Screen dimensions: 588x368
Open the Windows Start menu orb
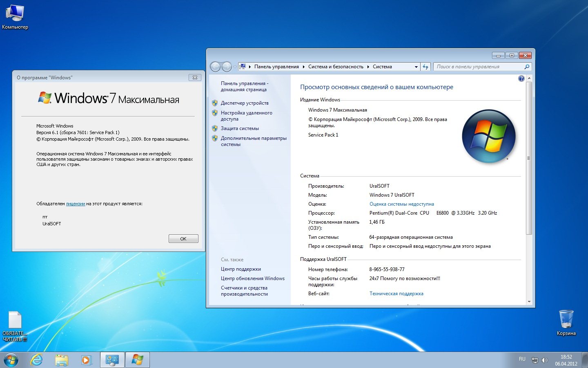(x=11, y=360)
